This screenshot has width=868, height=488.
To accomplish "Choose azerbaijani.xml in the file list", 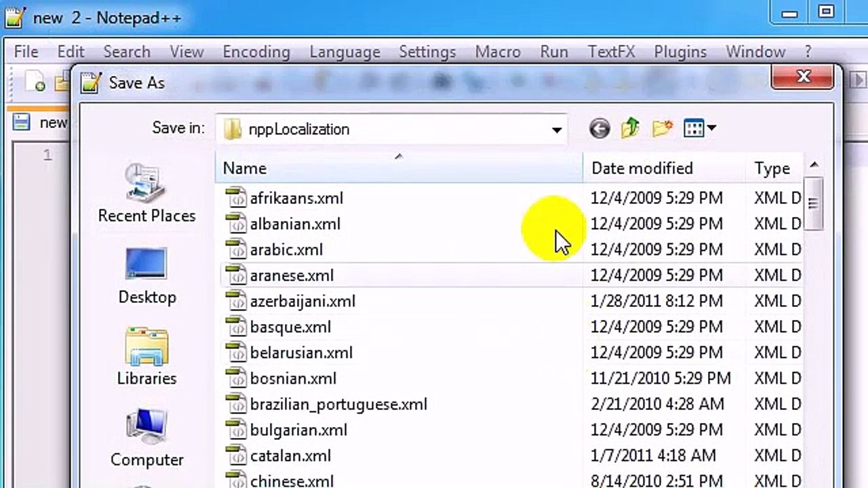I will point(302,301).
